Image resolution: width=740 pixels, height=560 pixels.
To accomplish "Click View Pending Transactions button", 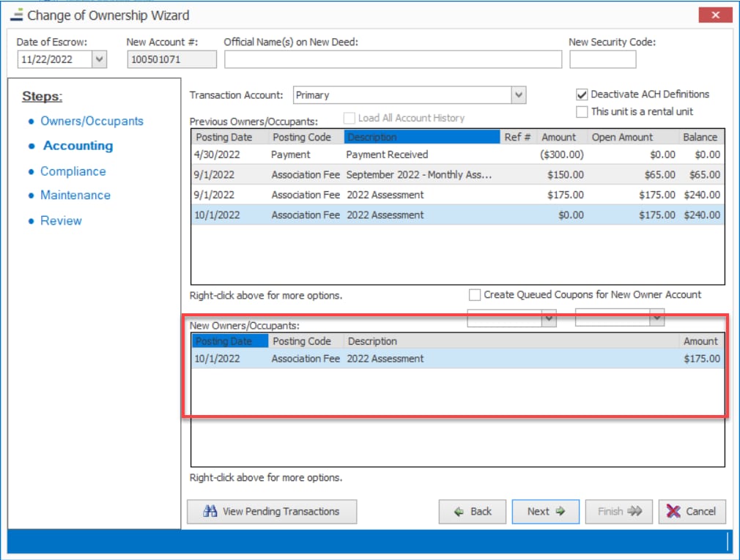I will 272,512.
